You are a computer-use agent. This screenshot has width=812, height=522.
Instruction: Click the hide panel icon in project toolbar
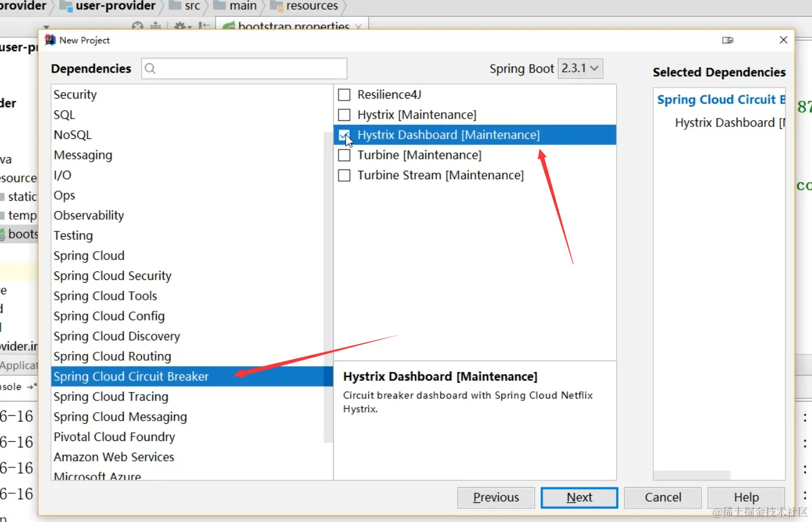coord(204,26)
